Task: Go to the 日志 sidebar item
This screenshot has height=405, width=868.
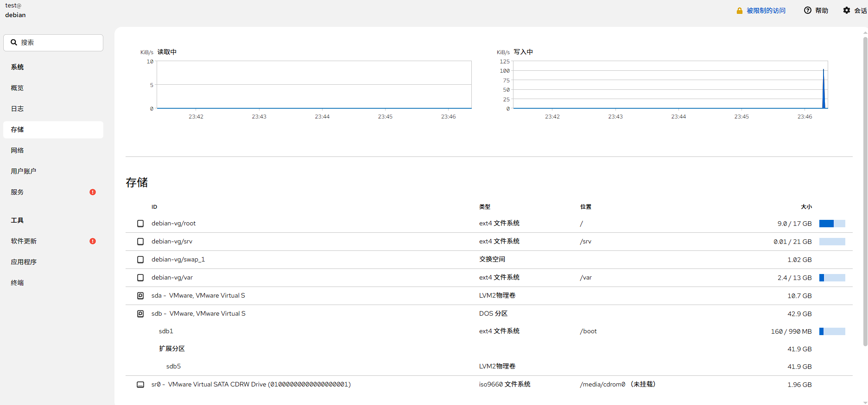Action: click(x=18, y=109)
